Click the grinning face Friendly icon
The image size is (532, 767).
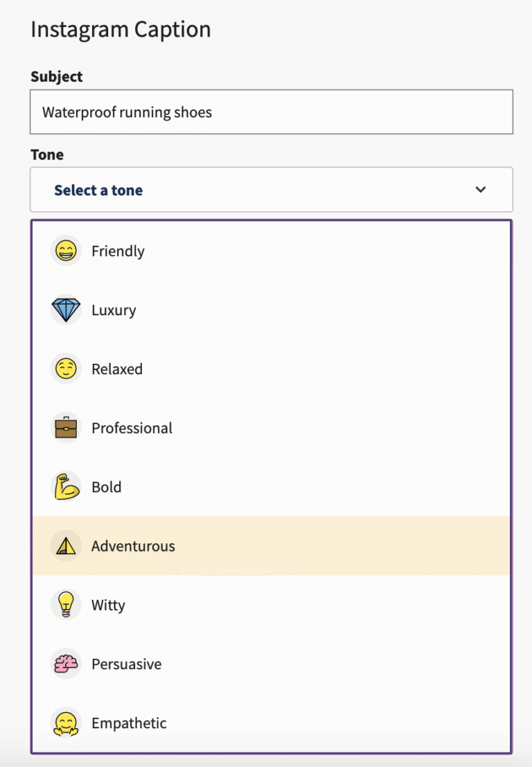coord(66,251)
